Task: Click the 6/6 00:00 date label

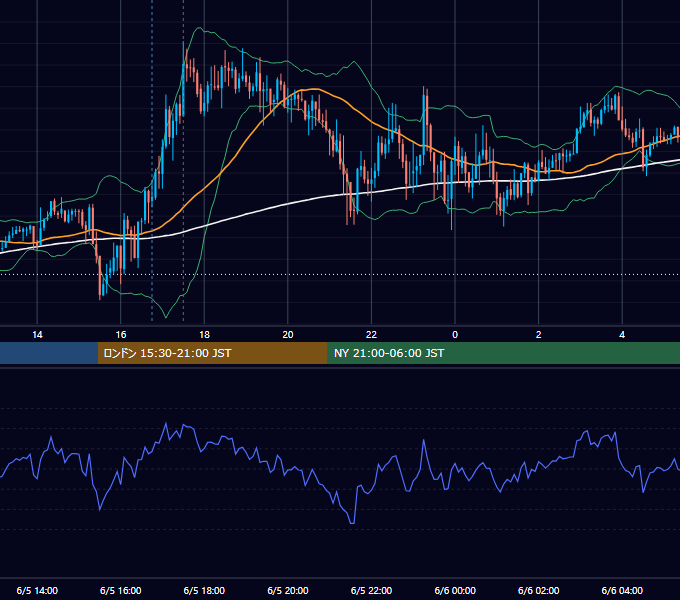Action: [x=455, y=590]
